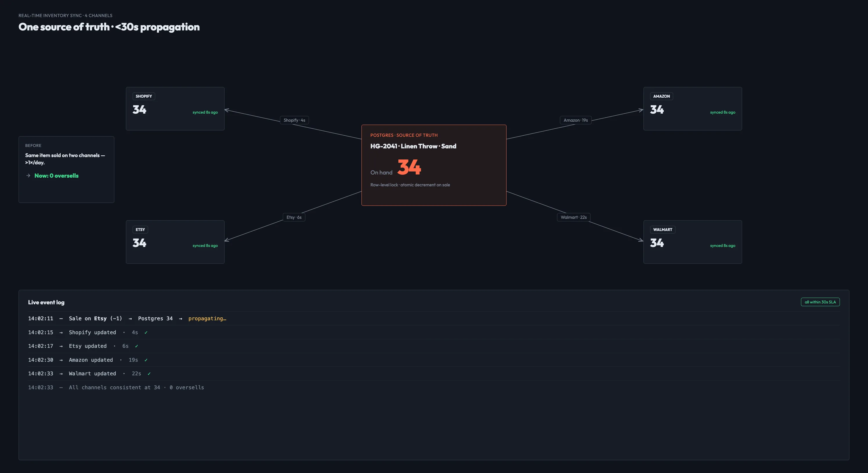The image size is (868, 473).
Task: Select the 'Walmart · 22s' connection label
Action: point(574,217)
